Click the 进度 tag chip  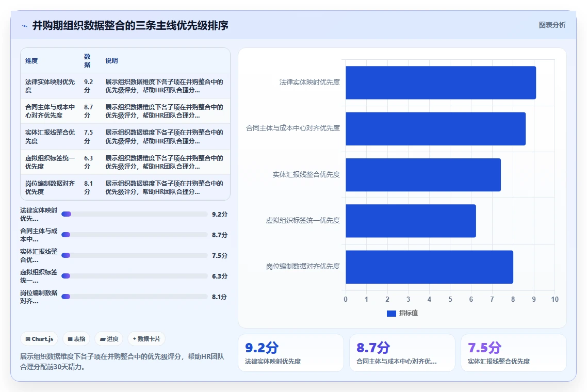point(109,339)
